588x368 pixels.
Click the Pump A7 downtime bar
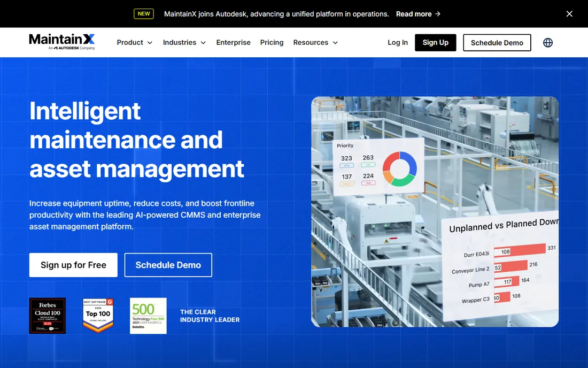[x=507, y=281]
